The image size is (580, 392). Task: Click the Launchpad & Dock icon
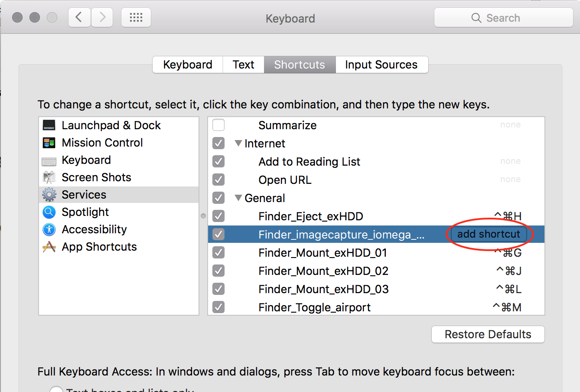[x=49, y=125]
